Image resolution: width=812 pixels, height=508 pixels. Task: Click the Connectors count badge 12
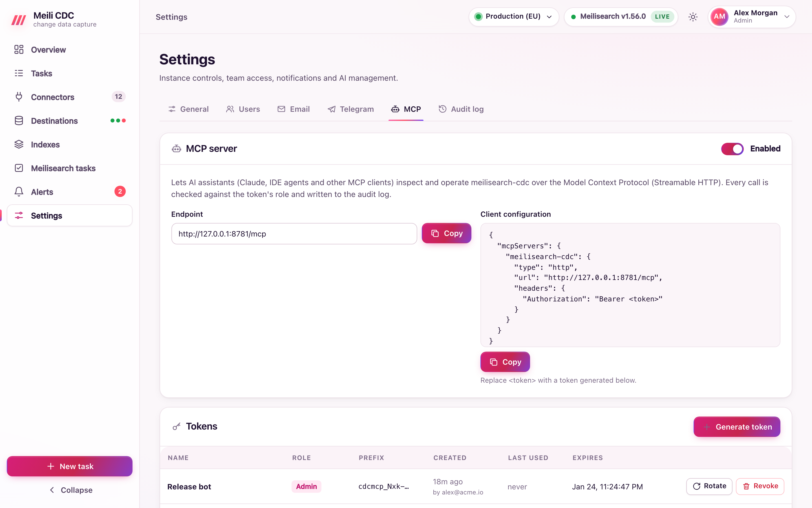118,97
